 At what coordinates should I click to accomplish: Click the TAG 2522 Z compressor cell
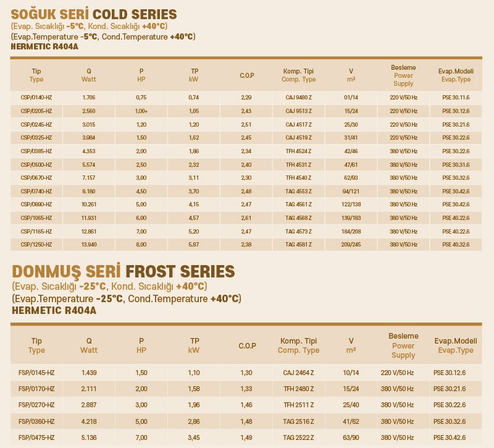tap(298, 437)
